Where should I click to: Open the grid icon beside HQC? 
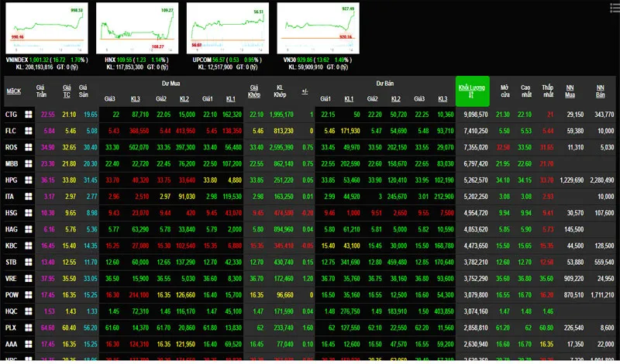[x=29, y=311]
